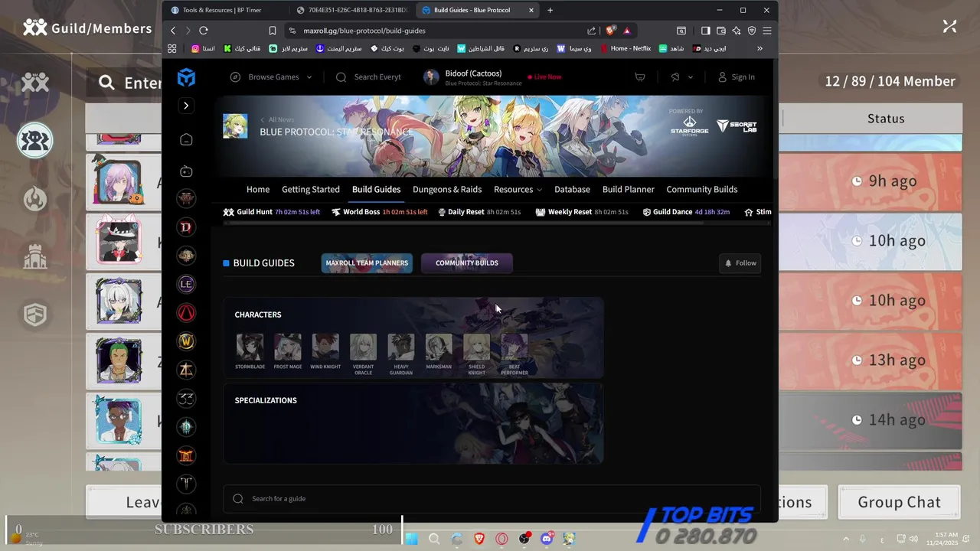The height and width of the screenshot is (551, 980).
Task: Open the Getting Started tab
Action: (x=311, y=189)
